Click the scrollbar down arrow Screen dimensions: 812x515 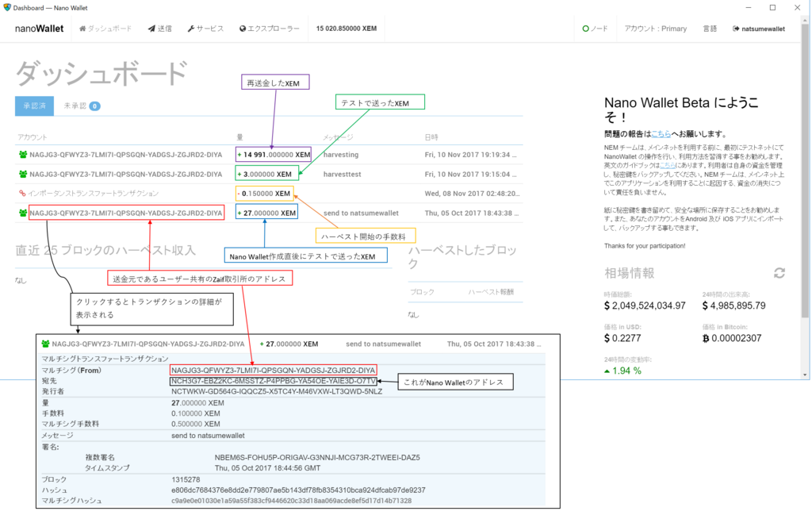pyautogui.click(x=806, y=375)
